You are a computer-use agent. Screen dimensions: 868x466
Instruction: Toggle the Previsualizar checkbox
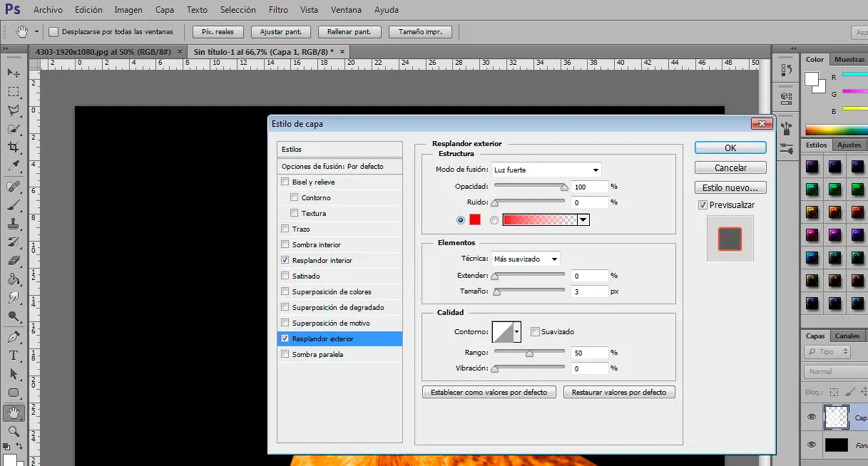point(703,204)
